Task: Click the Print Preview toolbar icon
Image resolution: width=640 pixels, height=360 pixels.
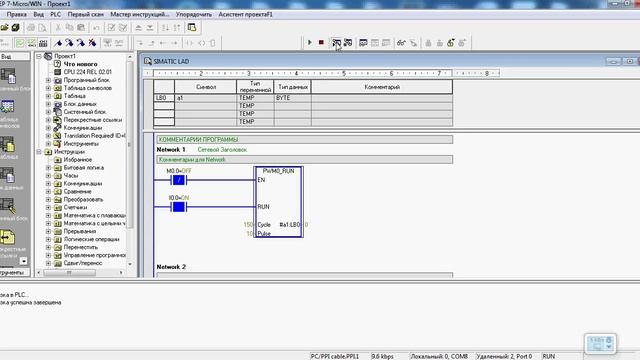Action: pyautogui.click(x=42, y=28)
